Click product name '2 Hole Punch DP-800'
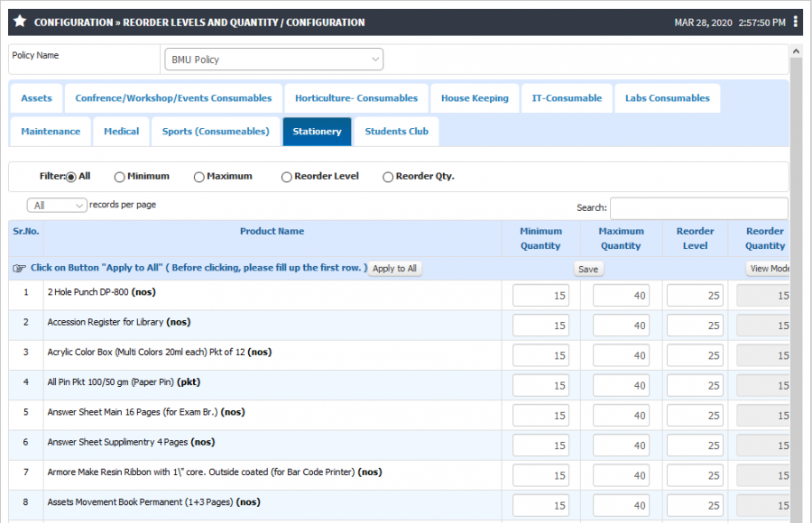 (88, 292)
